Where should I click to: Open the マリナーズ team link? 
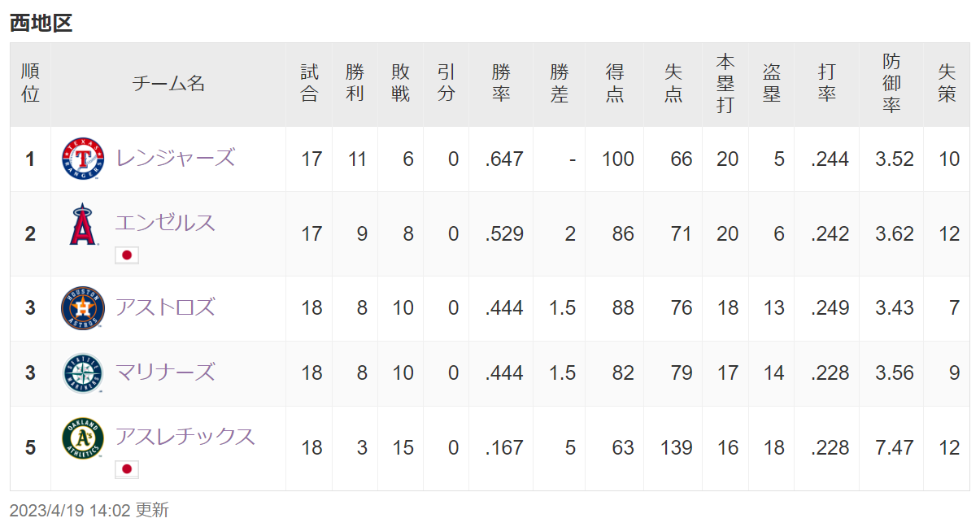[x=165, y=372]
